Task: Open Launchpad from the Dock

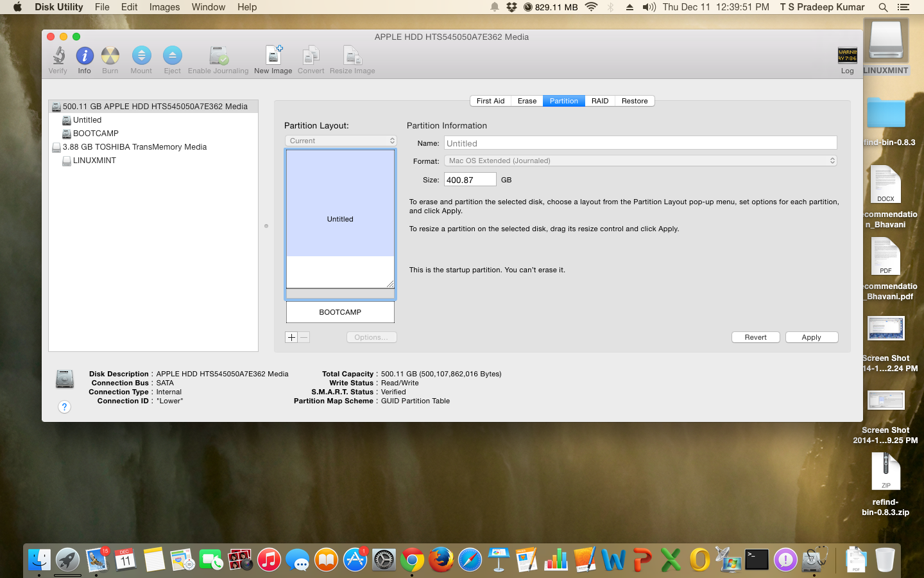Action: pyautogui.click(x=67, y=560)
